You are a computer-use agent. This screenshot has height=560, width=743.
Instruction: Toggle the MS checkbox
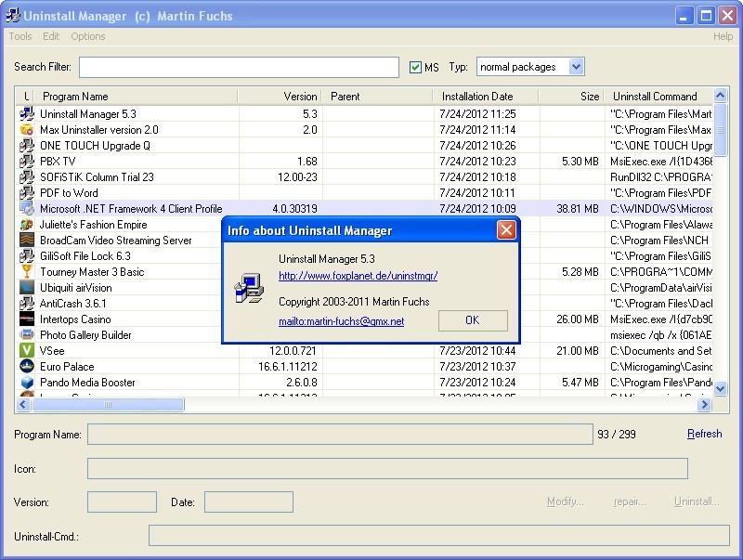[x=415, y=67]
